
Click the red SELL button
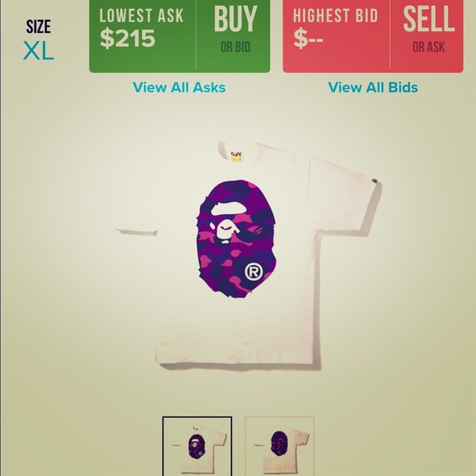[x=427, y=36]
